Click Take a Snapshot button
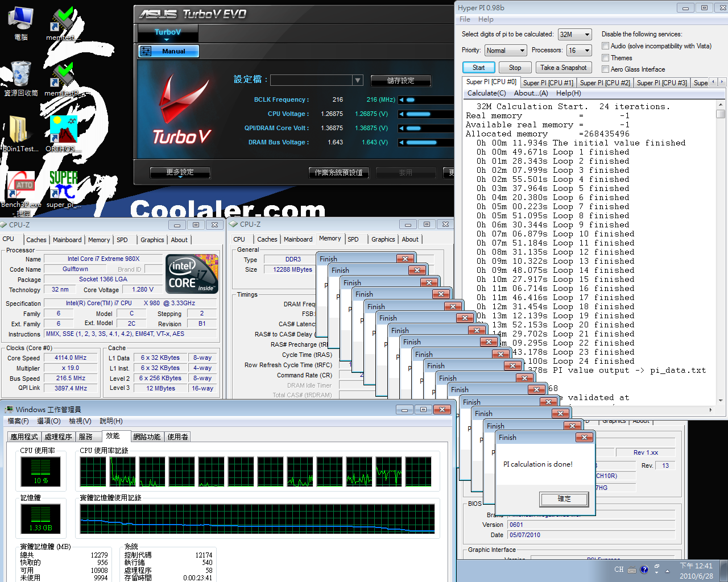728x582 pixels. pyautogui.click(x=563, y=68)
